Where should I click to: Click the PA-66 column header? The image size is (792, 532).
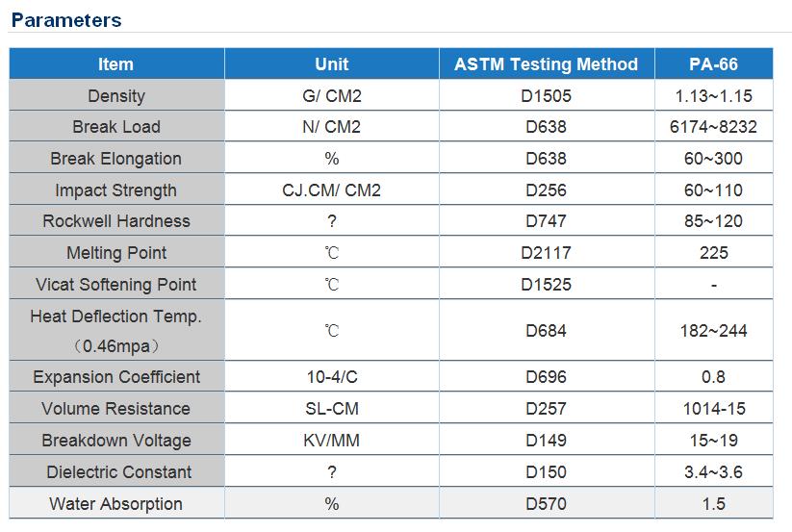(713, 64)
